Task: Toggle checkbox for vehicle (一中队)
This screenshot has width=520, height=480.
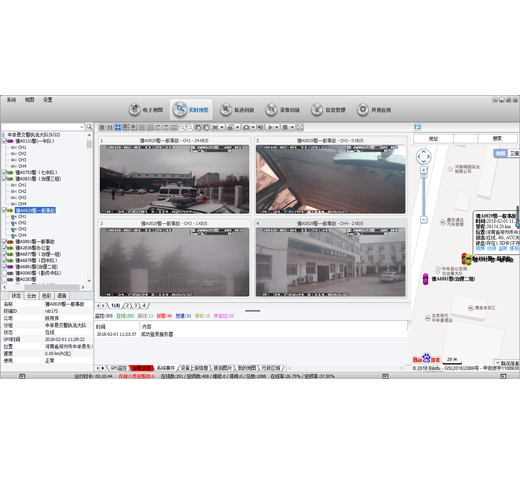Action: 5,141
